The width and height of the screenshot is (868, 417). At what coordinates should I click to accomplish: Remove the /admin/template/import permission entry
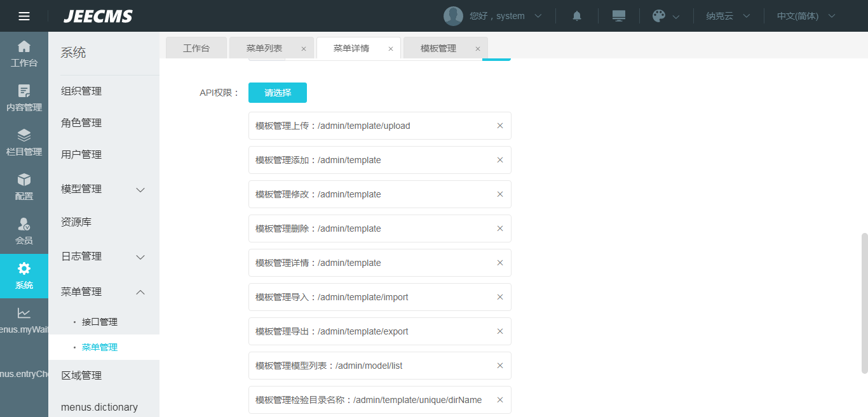pos(500,297)
